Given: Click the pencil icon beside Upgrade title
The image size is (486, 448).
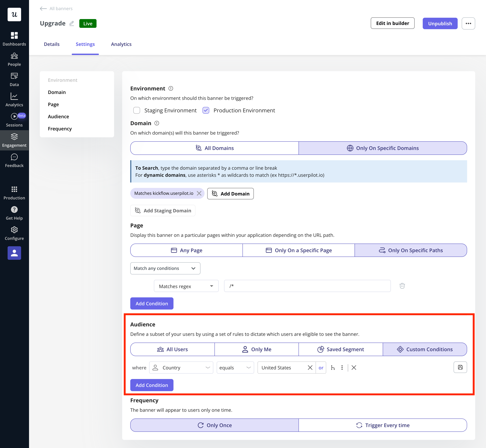Looking at the screenshot, I should click(72, 23).
